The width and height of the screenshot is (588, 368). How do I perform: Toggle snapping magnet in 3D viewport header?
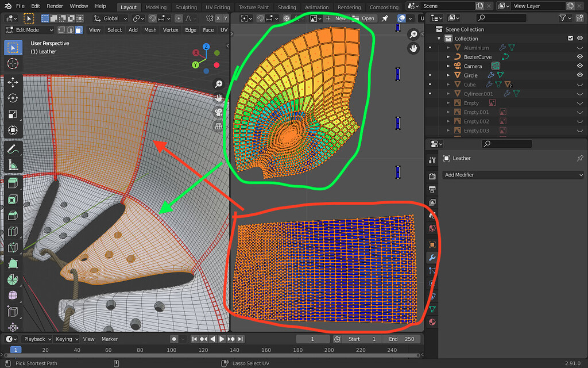(x=152, y=18)
